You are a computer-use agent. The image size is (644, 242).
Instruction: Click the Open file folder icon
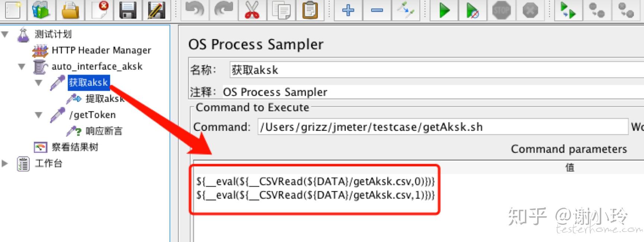point(70,9)
